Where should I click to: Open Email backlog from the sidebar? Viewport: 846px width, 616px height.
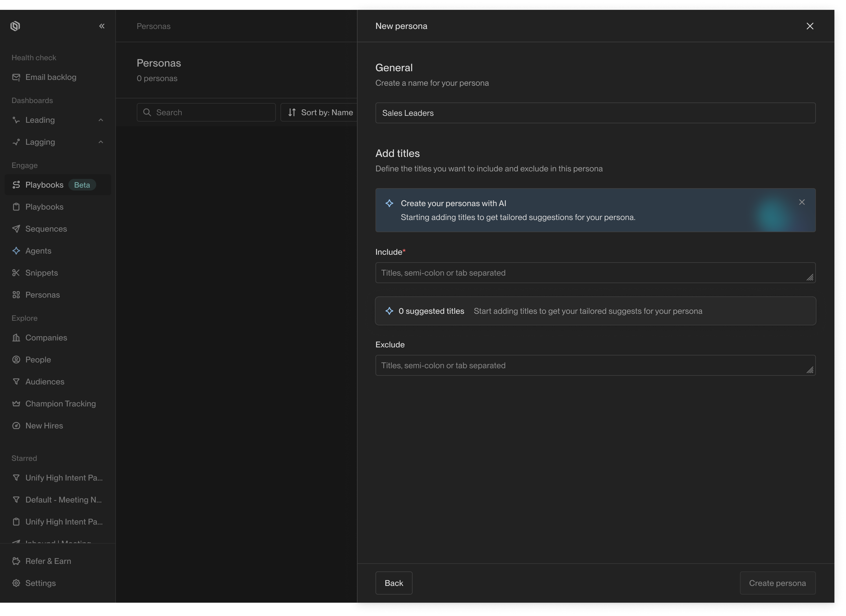pyautogui.click(x=50, y=77)
